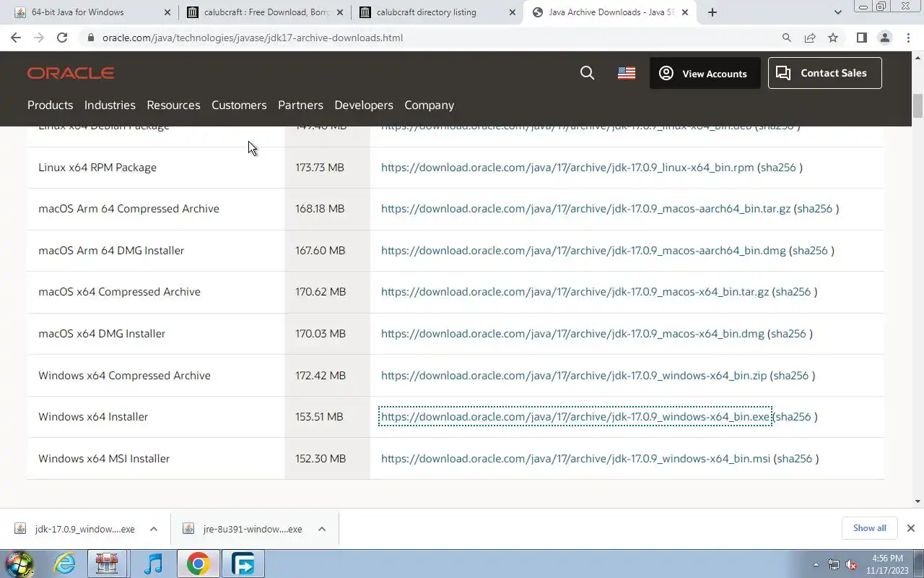Switch to calubcraft Free Download tab
Image resolution: width=924 pixels, height=578 pixels.
click(265, 12)
